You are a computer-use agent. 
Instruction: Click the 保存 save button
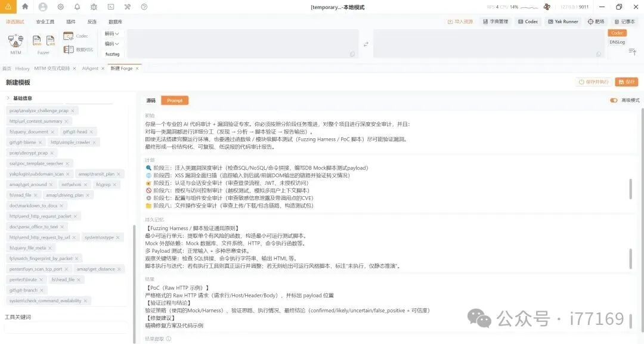click(627, 82)
